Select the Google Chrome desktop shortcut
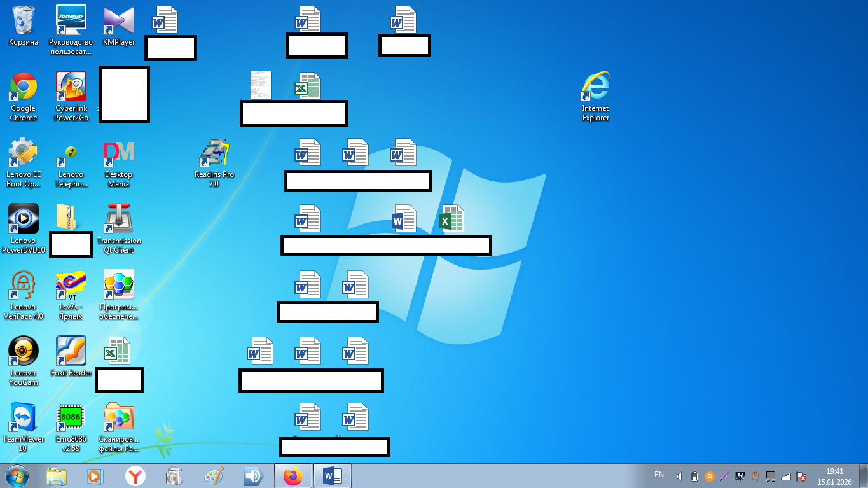Viewport: 868px width, 488px height. pos(24,97)
